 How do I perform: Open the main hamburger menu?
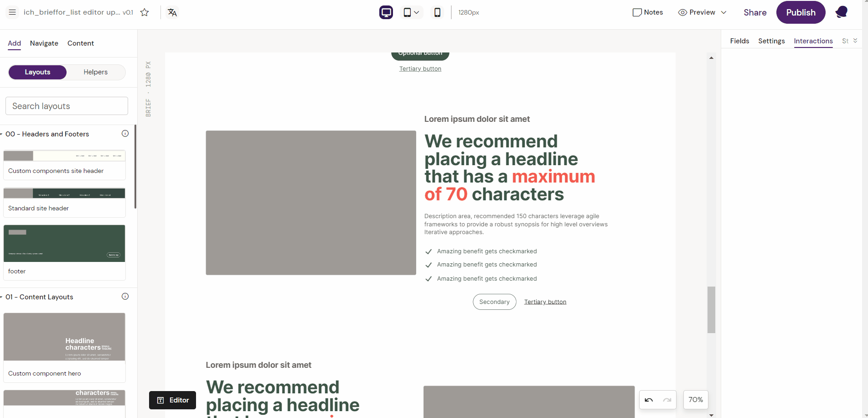click(x=12, y=12)
